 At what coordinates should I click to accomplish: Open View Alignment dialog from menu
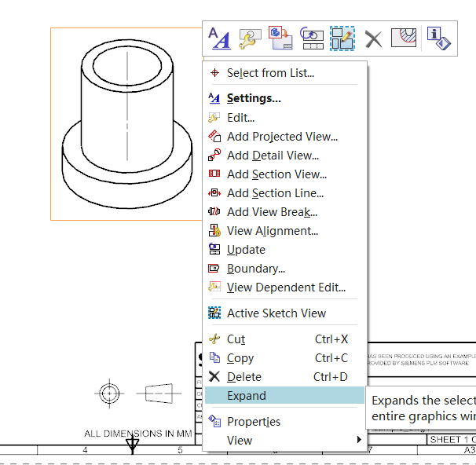pyautogui.click(x=272, y=231)
